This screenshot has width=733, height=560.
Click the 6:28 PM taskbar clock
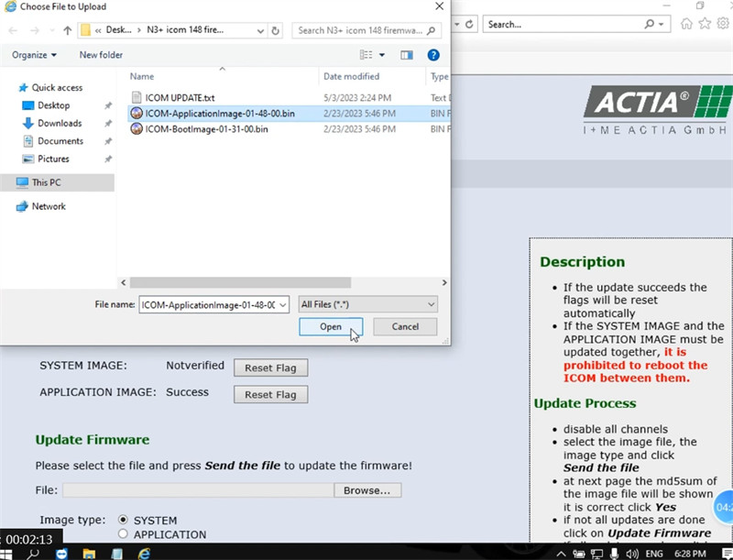point(690,554)
